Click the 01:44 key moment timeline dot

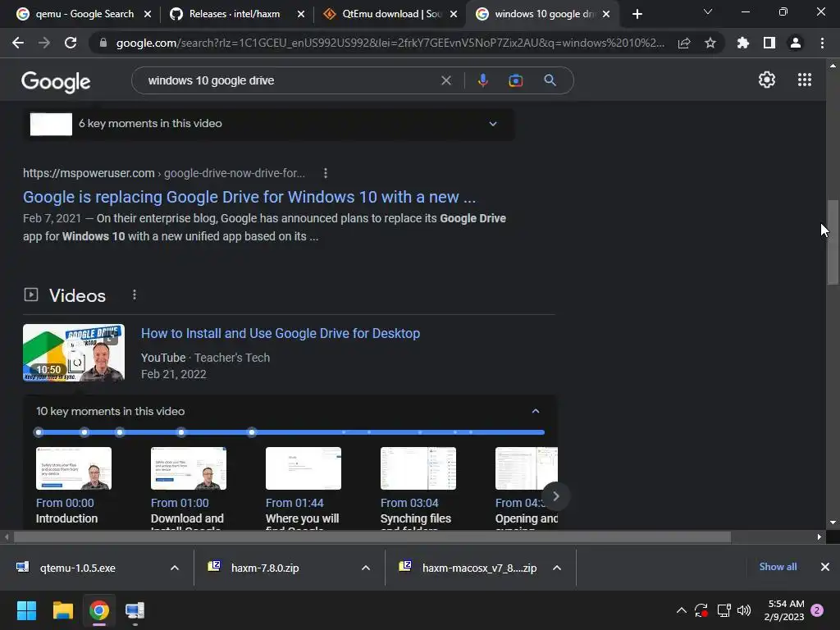[x=120, y=431]
